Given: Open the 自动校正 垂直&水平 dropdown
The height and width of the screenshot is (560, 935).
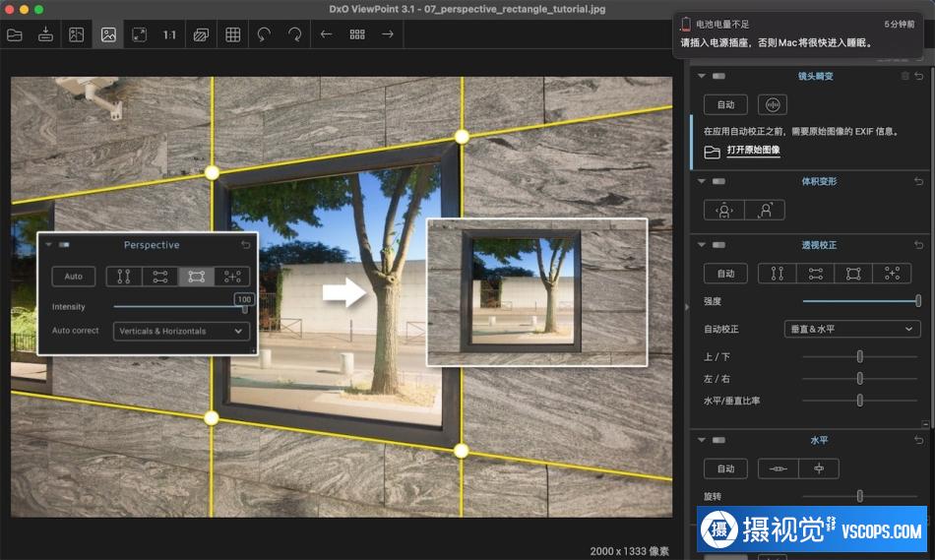Looking at the screenshot, I should click(x=852, y=329).
